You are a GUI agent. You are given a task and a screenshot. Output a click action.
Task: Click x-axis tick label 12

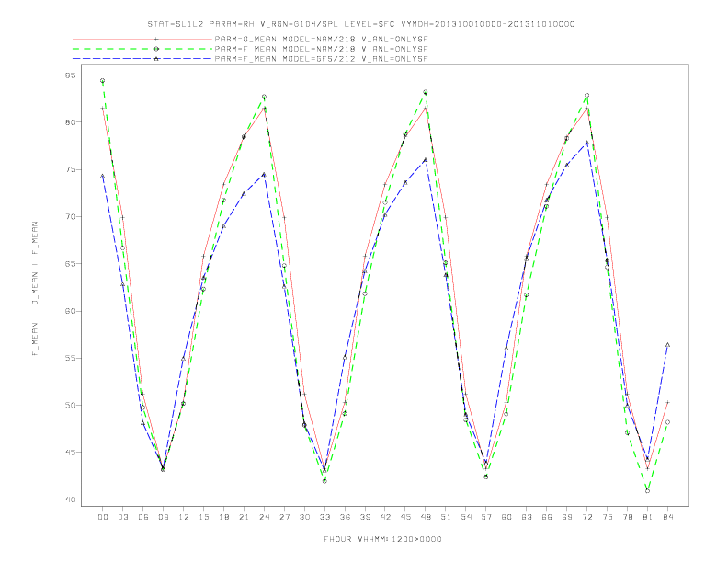pos(184,517)
